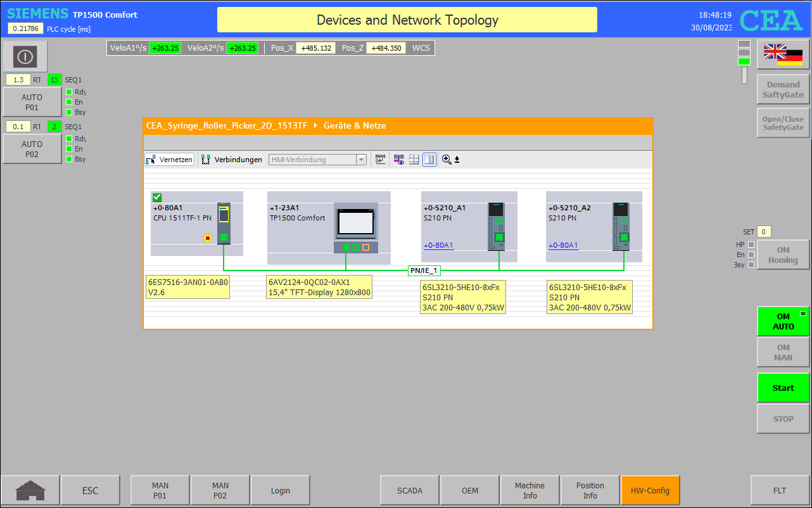This screenshot has width=812, height=508.
Task: Select OM MAN mode
Action: 783,352
